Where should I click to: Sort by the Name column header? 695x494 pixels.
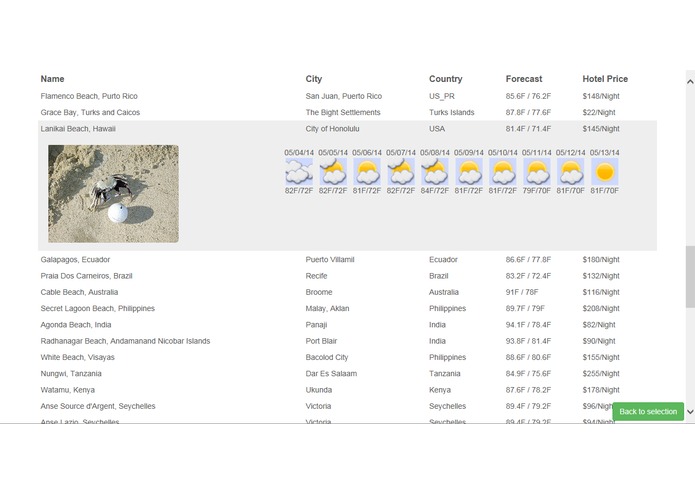coord(52,79)
